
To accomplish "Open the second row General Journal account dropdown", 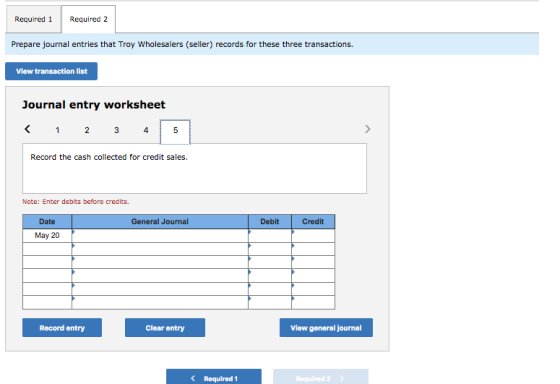I will pos(160,249).
